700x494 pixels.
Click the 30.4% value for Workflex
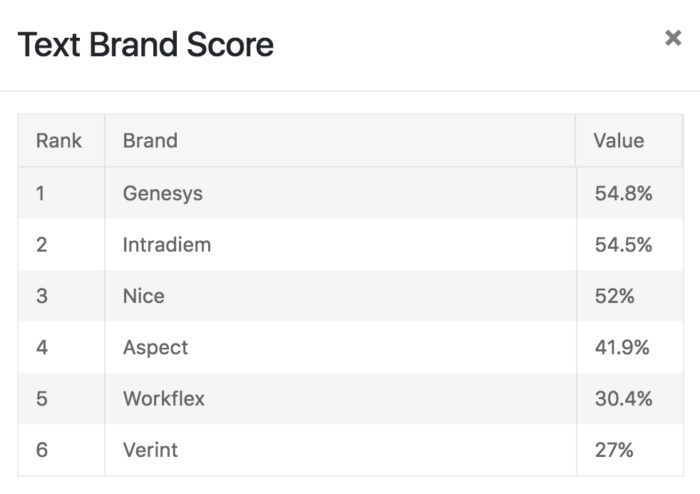coord(623,399)
